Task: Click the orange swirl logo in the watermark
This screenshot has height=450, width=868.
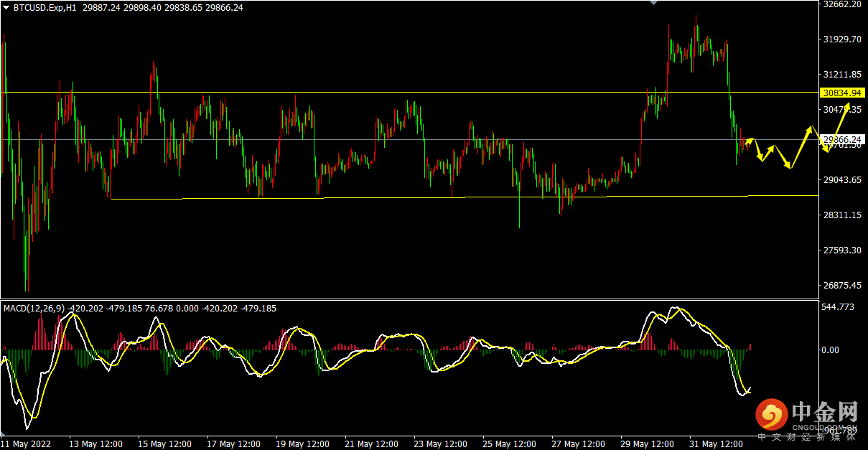Action: pos(770,414)
